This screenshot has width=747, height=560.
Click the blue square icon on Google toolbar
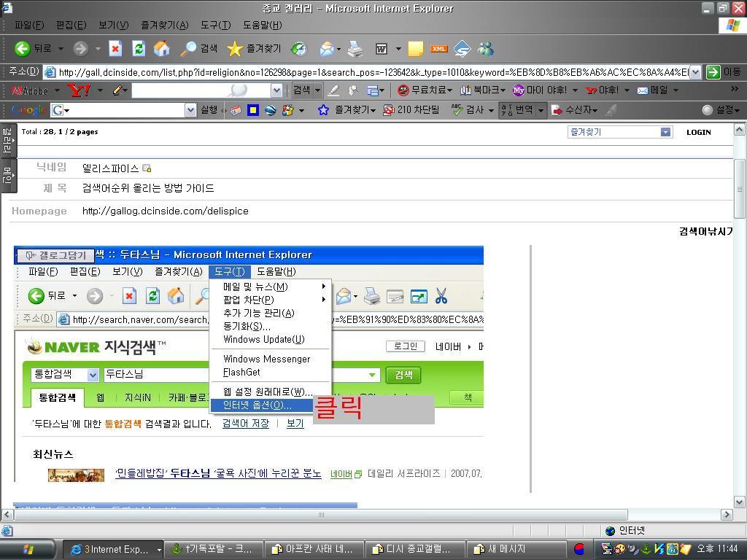253,110
